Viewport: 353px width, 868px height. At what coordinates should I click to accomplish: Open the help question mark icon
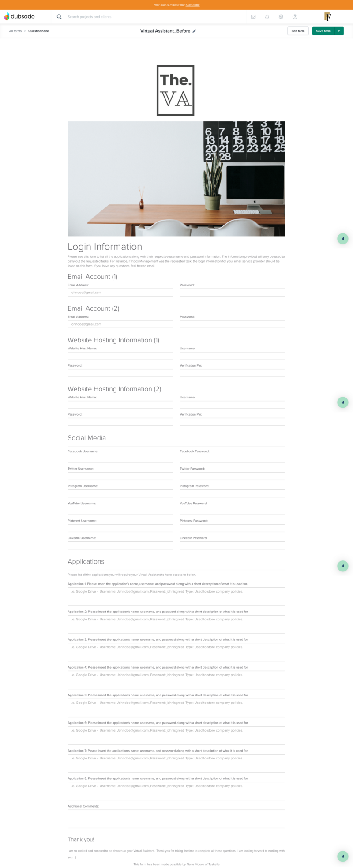[x=295, y=17]
